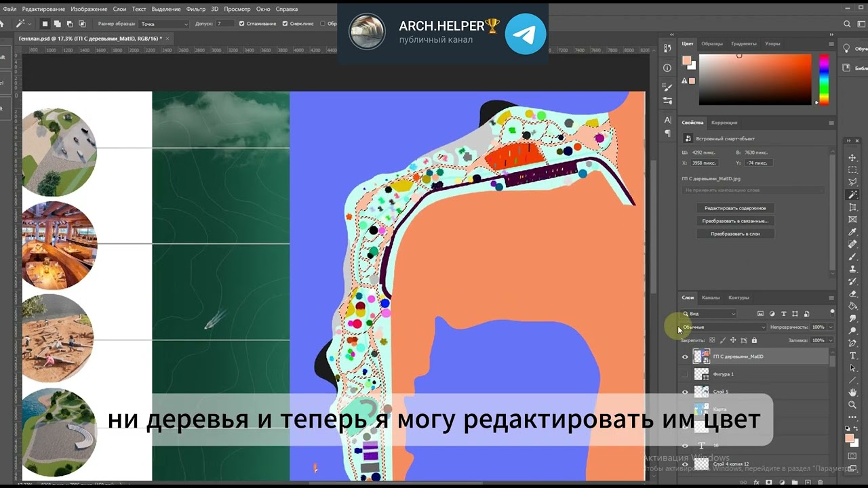
Task: Select the Horizontal Type tool
Action: click(852, 355)
